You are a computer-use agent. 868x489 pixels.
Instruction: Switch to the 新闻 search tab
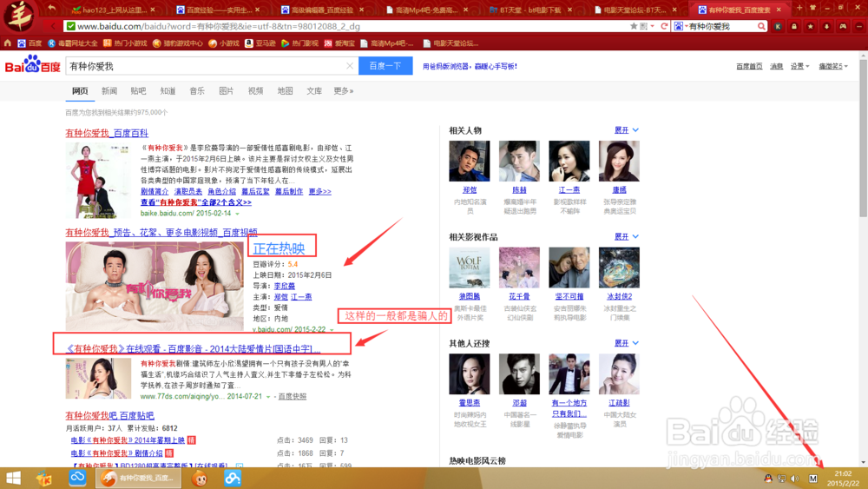109,91
